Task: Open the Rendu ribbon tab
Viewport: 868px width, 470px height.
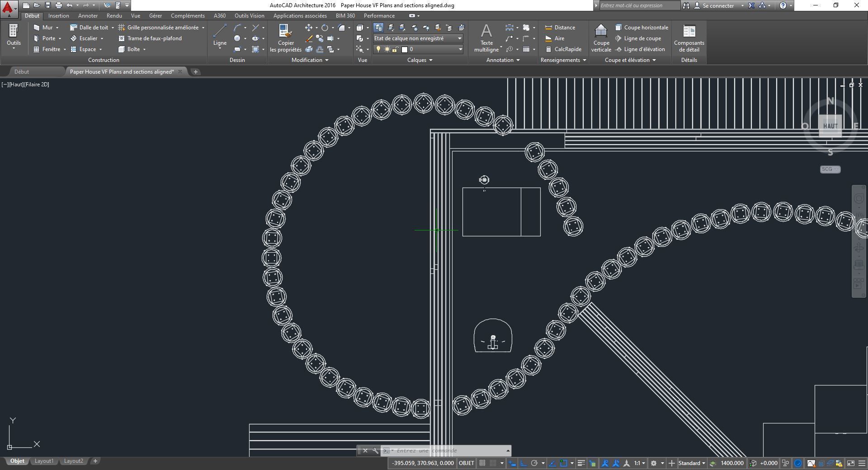Action: (x=114, y=16)
